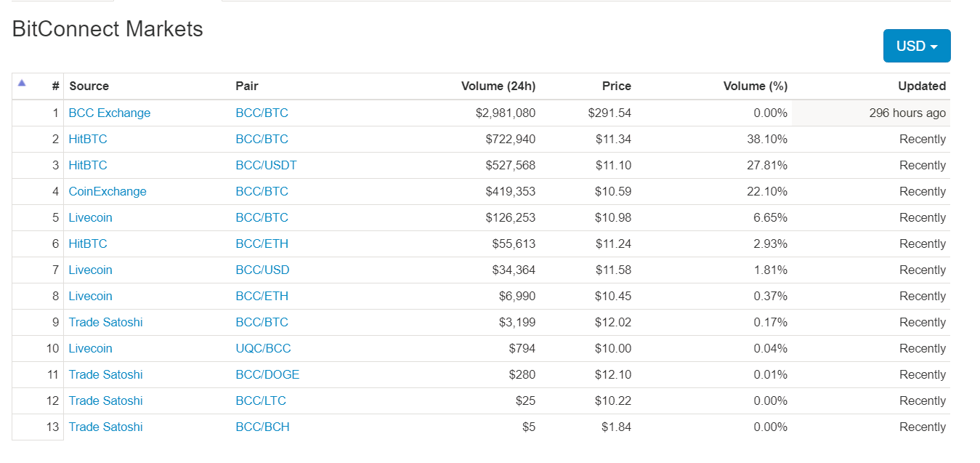The image size is (980, 463).
Task: Follow the BCC/USDT pair link
Action: (x=266, y=165)
